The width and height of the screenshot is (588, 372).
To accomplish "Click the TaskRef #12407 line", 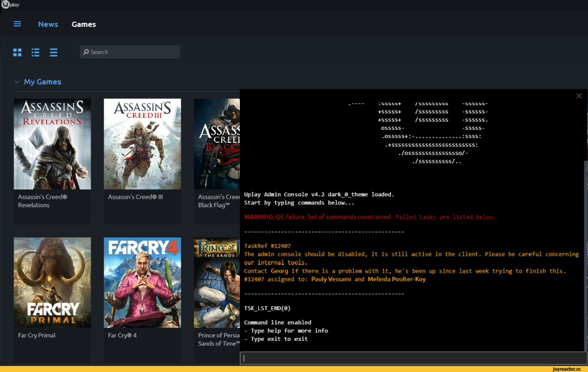I will (268, 246).
